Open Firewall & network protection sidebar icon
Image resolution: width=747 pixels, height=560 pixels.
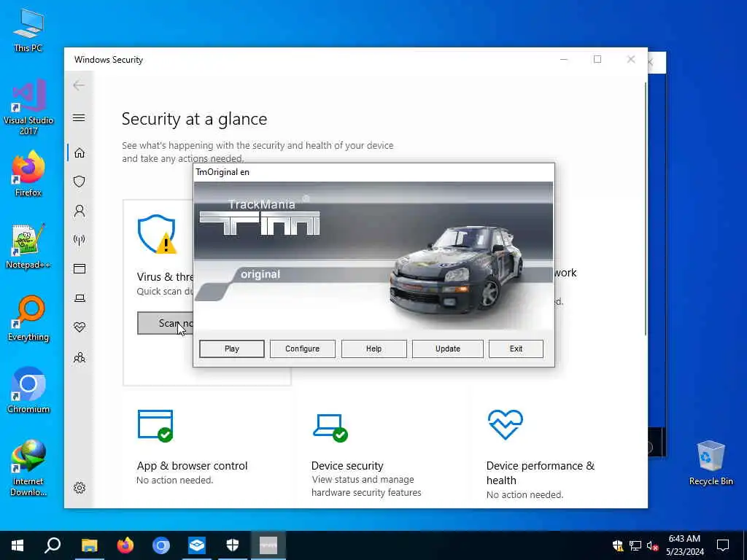80,239
